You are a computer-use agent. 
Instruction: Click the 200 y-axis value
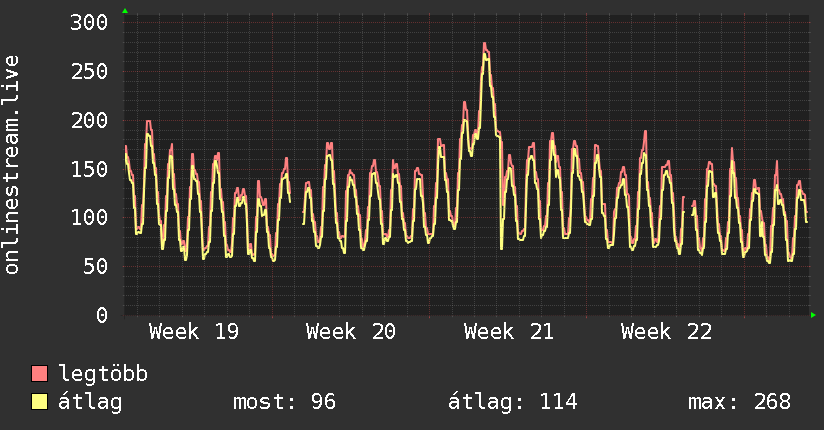click(89, 120)
